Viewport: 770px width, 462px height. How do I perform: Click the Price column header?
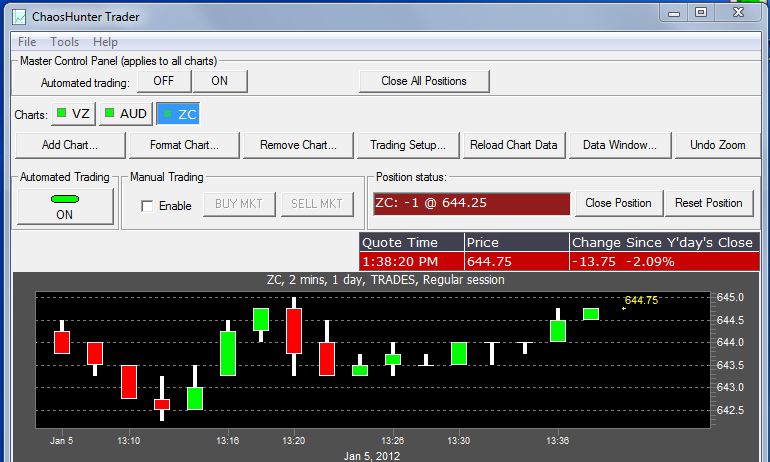(517, 243)
